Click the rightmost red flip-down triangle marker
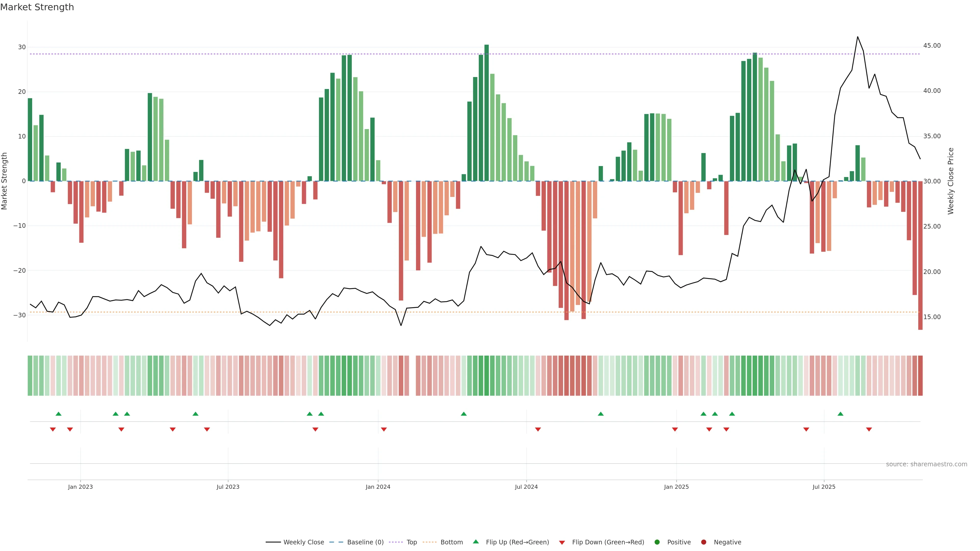 point(869,429)
